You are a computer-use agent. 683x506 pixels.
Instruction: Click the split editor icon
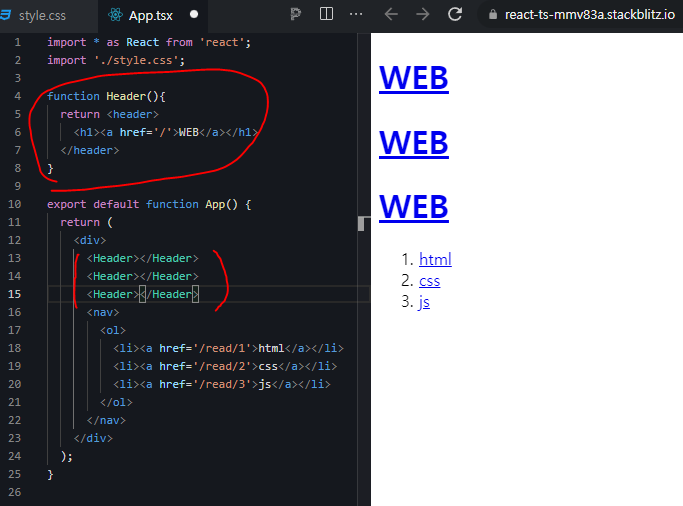[x=326, y=14]
